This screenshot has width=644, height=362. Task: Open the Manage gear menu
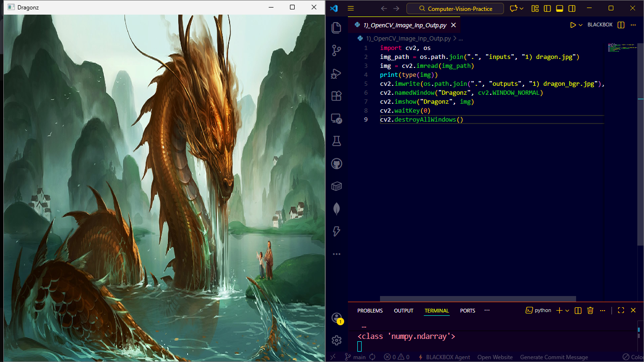point(336,340)
